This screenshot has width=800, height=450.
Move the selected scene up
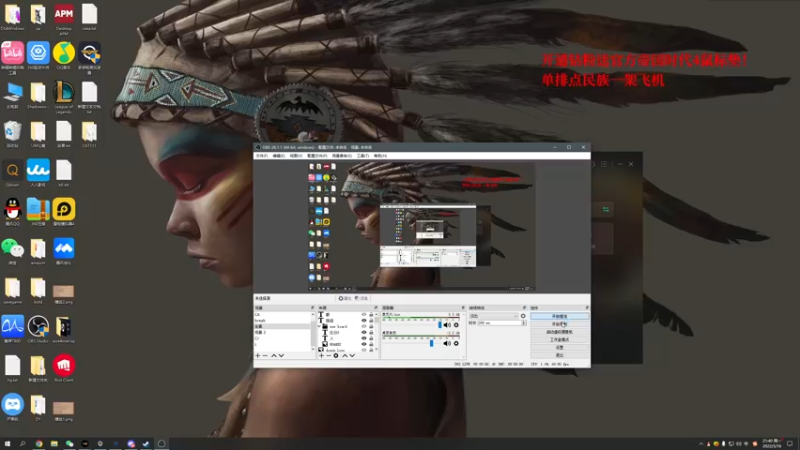(x=274, y=356)
